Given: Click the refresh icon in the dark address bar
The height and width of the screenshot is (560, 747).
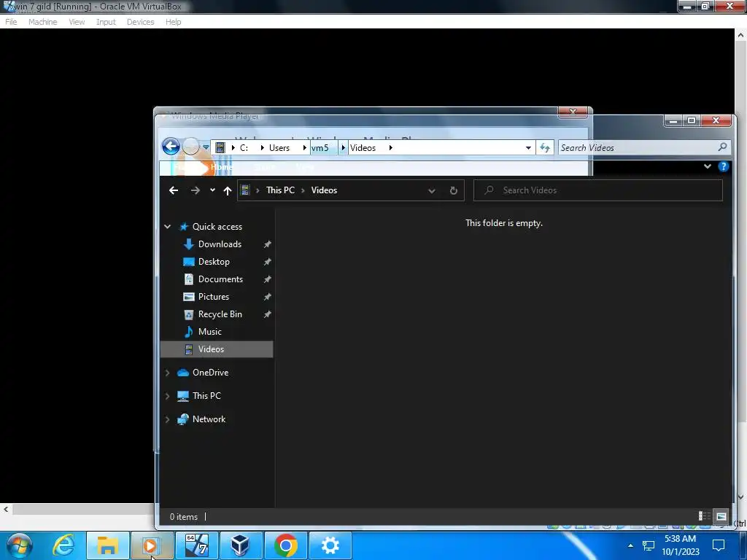Looking at the screenshot, I should tap(454, 190).
